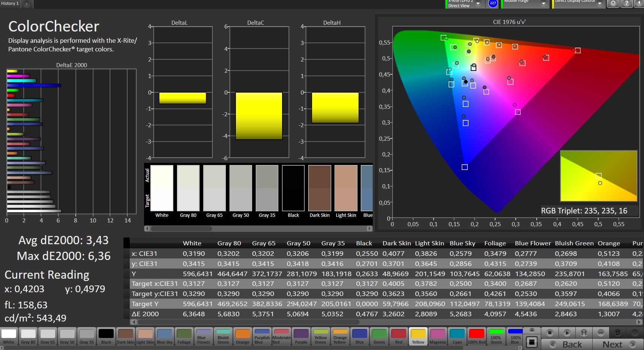644x350 pixels.
Task: Toggle continuous read infinity icon
Action: coord(601,333)
